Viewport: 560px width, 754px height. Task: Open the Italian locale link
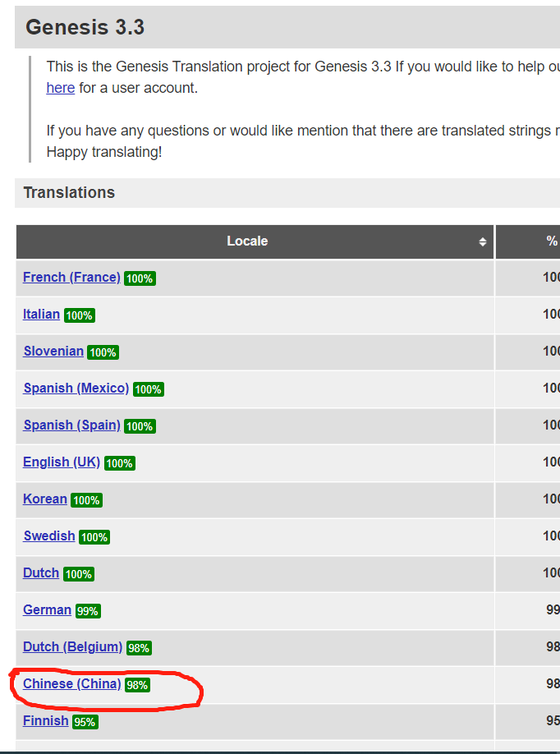(41, 315)
